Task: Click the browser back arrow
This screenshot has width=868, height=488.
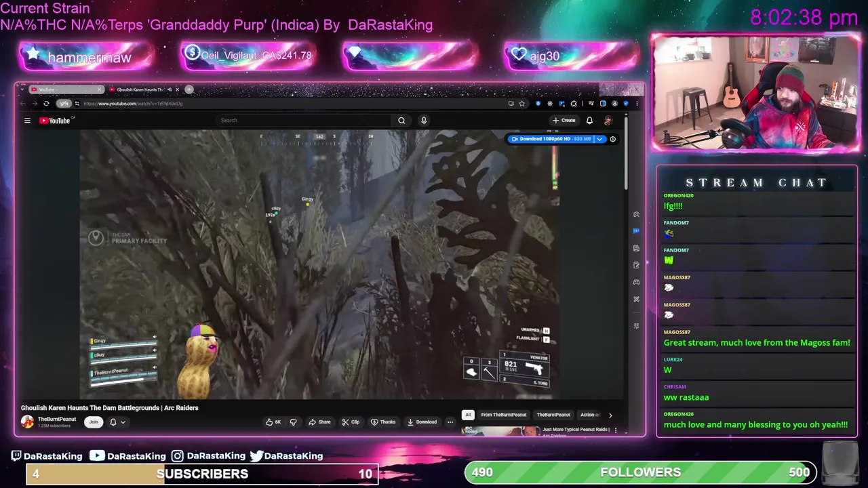Action: pyautogui.click(x=22, y=104)
